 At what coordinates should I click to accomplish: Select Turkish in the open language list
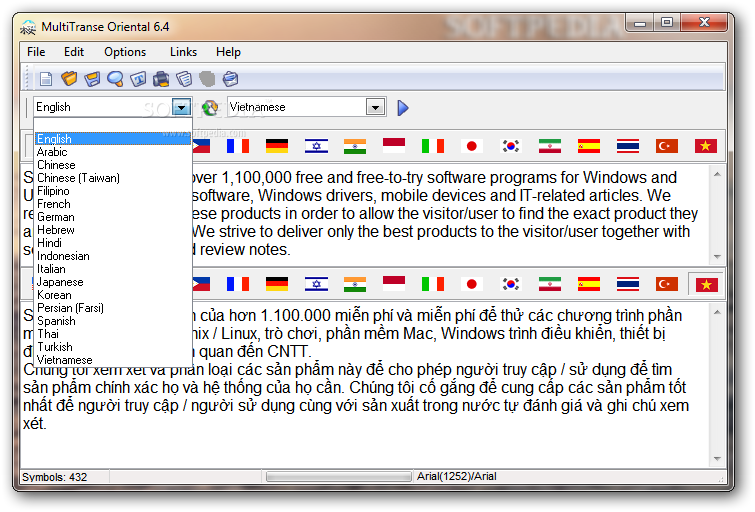point(113,347)
